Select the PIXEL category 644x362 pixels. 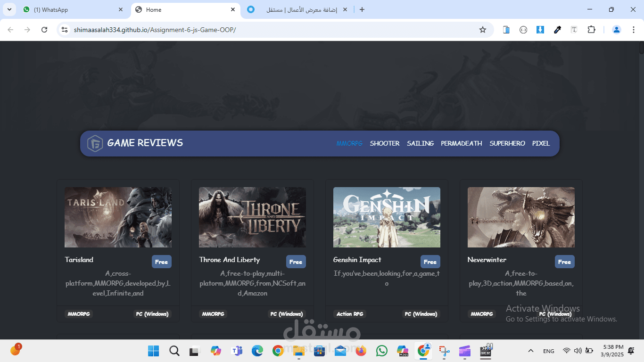pos(541,143)
